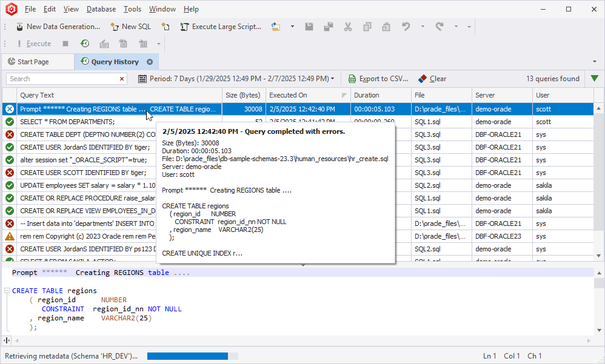The width and height of the screenshot is (605, 364).
Task: Sort by Executed On column header
Action: tap(308, 95)
